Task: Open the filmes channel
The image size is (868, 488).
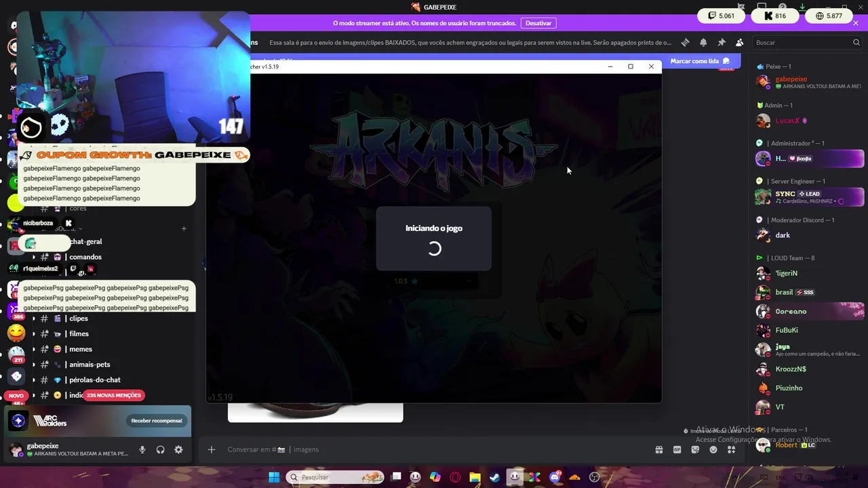Action: point(79,333)
